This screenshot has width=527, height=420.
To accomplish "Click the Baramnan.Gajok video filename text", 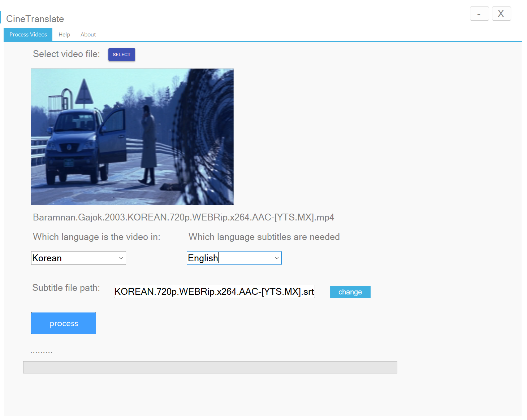I will pos(183,217).
